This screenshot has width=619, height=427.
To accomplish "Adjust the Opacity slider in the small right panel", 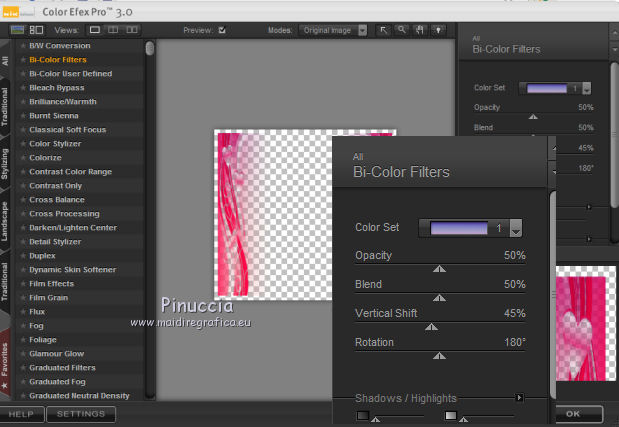I will (533, 116).
